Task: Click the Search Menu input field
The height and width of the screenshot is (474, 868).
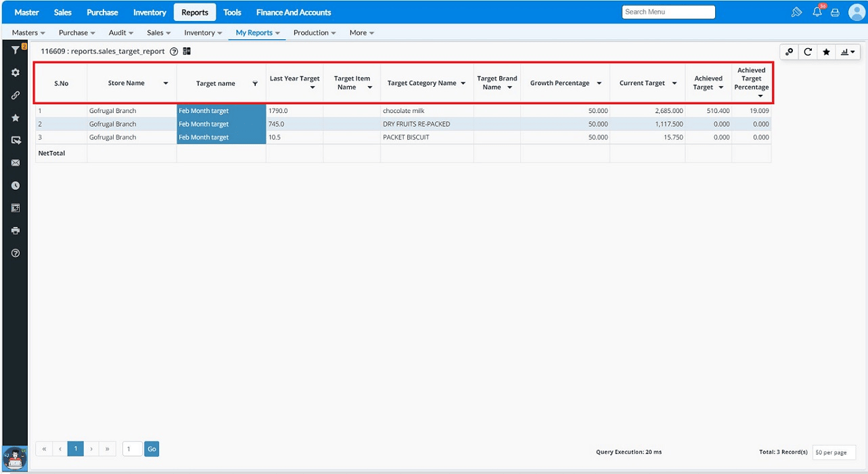Action: tap(668, 12)
